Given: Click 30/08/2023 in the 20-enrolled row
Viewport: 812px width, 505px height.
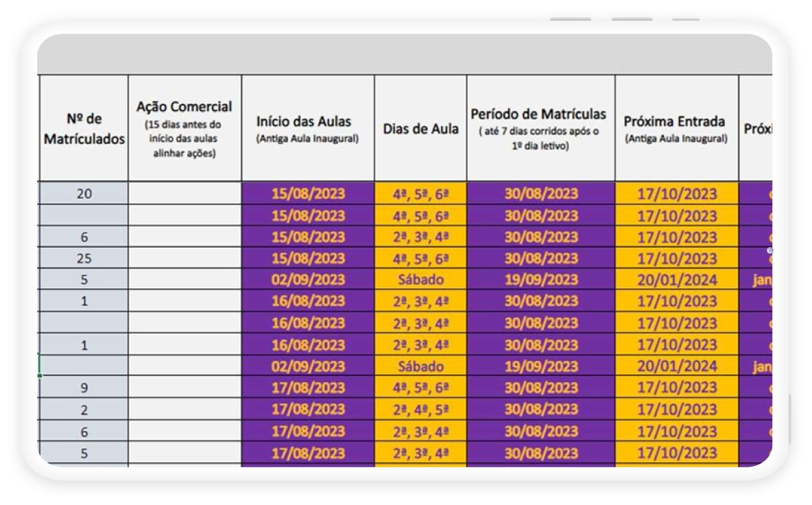Looking at the screenshot, I should (x=540, y=193).
